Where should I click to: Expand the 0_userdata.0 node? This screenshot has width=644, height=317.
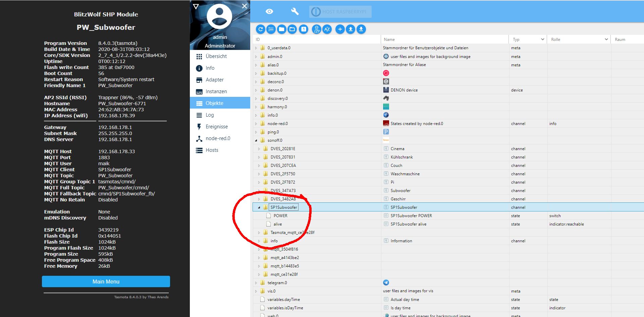pyautogui.click(x=256, y=48)
